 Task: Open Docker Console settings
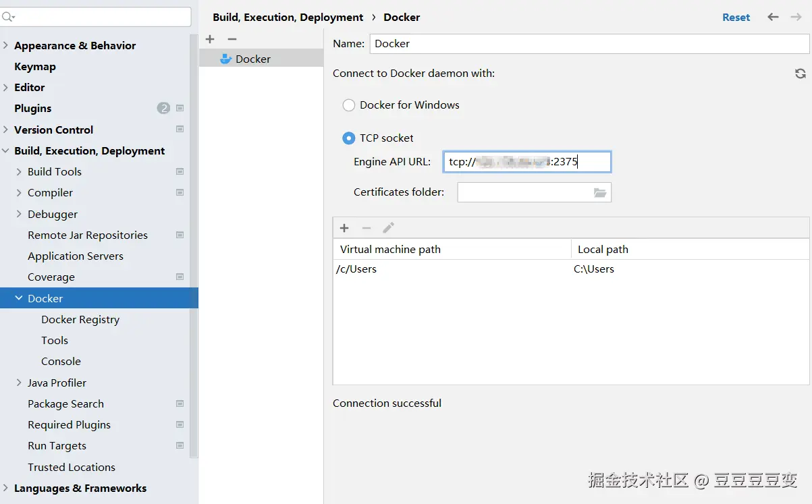[x=61, y=361]
